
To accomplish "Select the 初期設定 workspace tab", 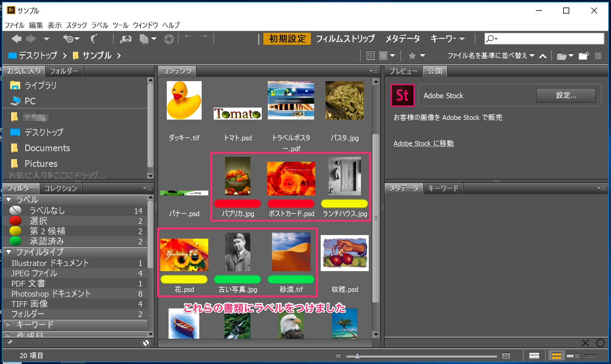I will 286,38.
